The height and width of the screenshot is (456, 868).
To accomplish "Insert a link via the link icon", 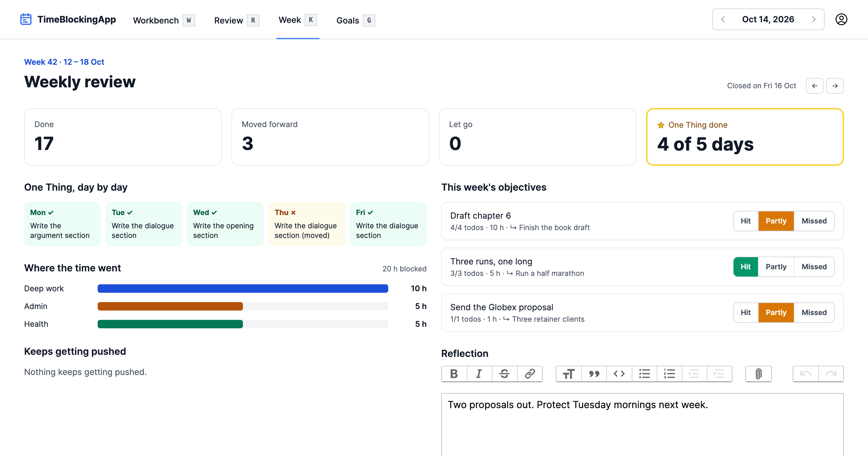I will pos(530,373).
